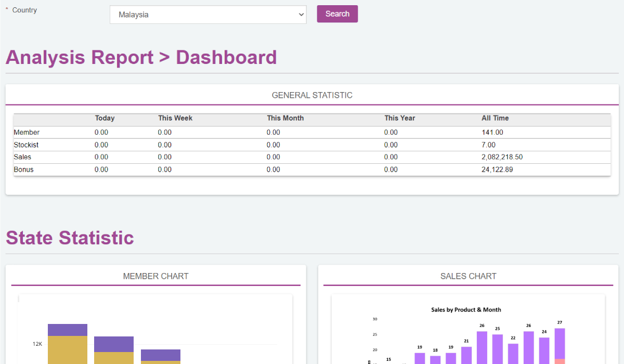The height and width of the screenshot is (364, 624).
Task: Click the Today column header
Action: (105, 118)
